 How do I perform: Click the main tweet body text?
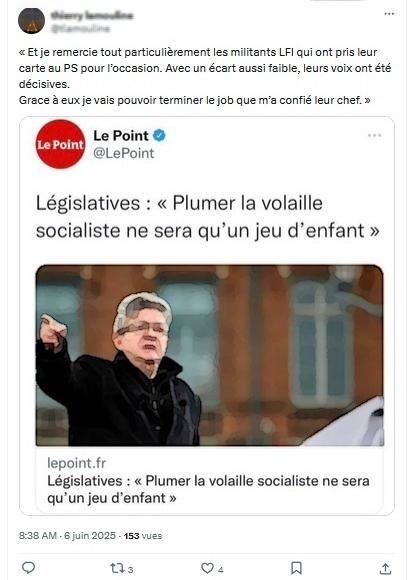[205, 76]
